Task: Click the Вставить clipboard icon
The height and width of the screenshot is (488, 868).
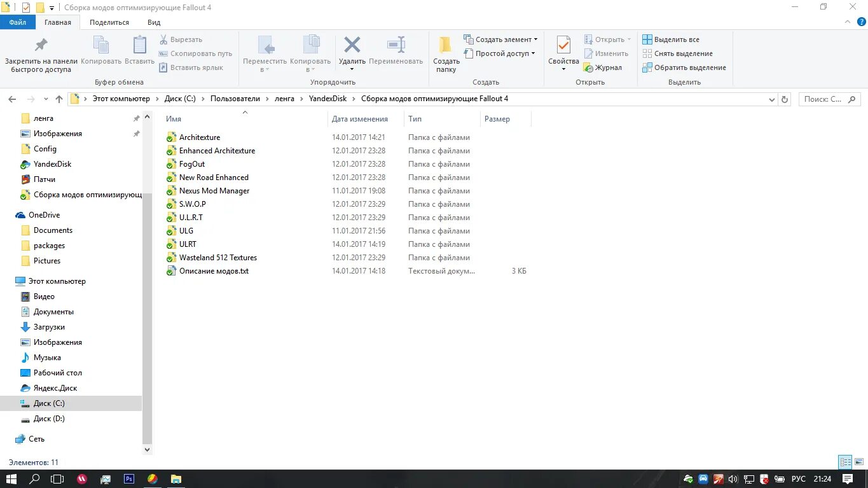Action: click(x=139, y=45)
